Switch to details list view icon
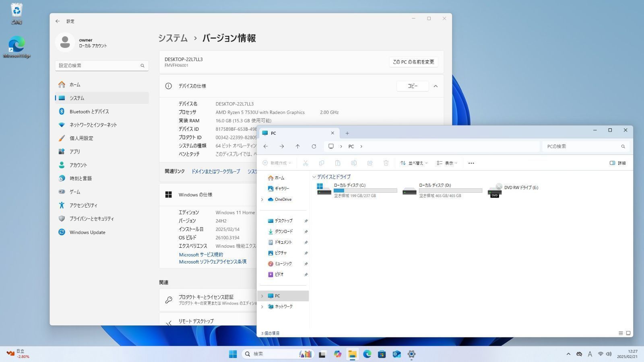This screenshot has height=362, width=644. 621,333
